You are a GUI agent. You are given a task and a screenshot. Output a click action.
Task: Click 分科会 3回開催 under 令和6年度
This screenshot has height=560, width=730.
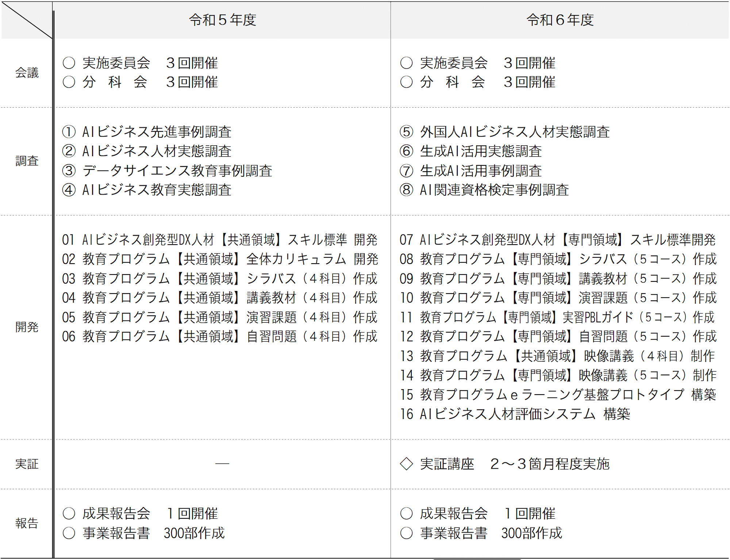[x=478, y=82]
